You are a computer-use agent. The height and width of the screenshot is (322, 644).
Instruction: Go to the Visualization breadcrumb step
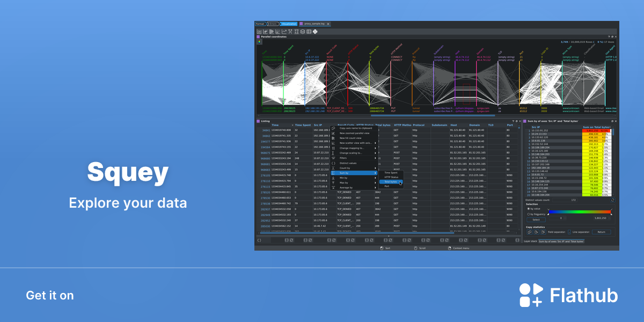289,24
